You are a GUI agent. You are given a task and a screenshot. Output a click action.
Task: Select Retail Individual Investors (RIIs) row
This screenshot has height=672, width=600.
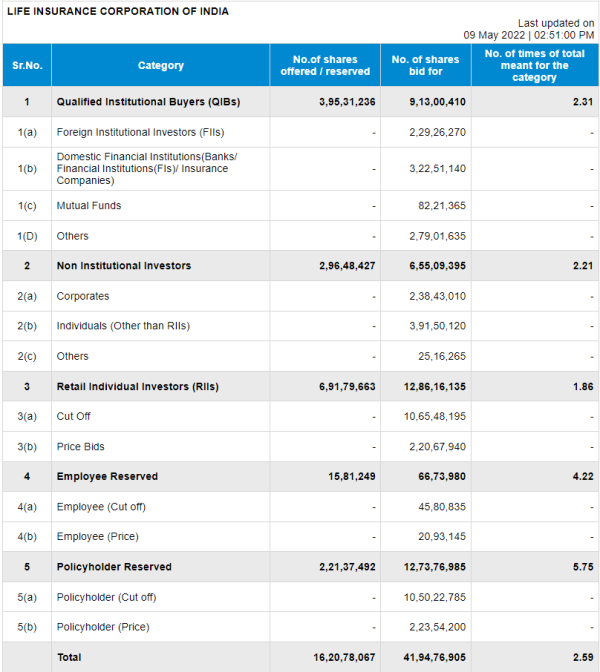tap(137, 386)
